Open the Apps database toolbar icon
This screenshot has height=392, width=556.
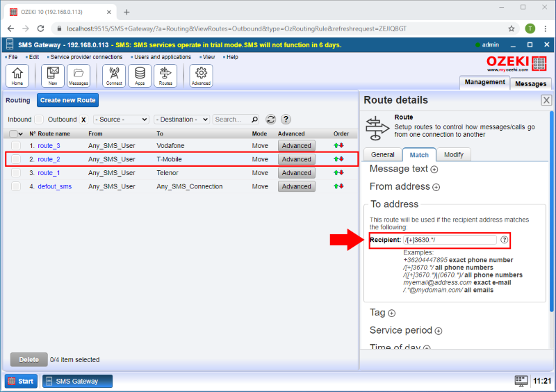(140, 76)
